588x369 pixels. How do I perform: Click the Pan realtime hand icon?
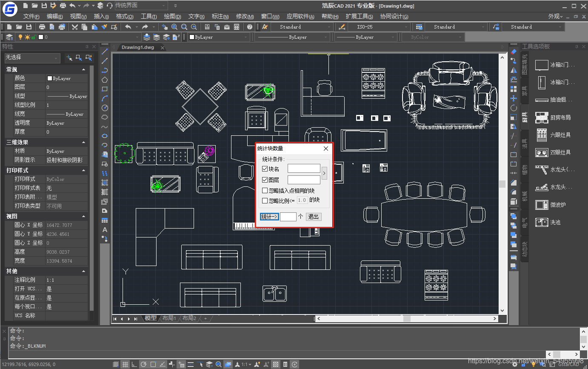pos(165,27)
